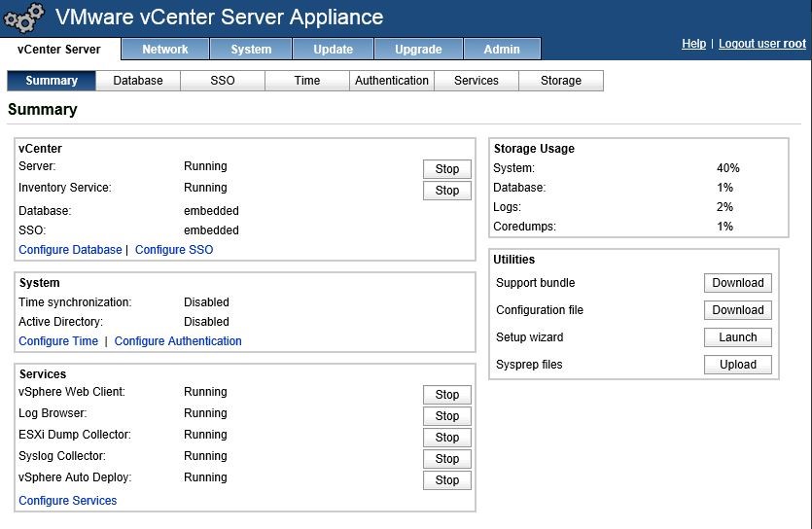Image resolution: width=812 pixels, height=529 pixels.
Task: Click the Utilities panel heading
Action: point(514,260)
